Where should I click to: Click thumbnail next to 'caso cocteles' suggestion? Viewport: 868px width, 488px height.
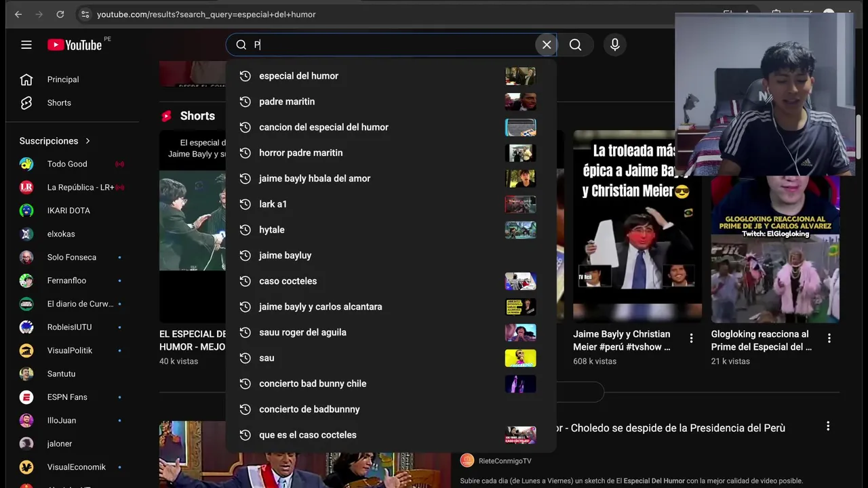pyautogui.click(x=521, y=281)
